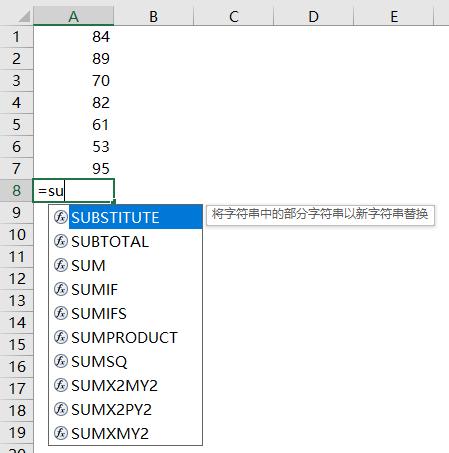Image resolution: width=449 pixels, height=453 pixels.
Task: Select column B header
Action: (153, 17)
